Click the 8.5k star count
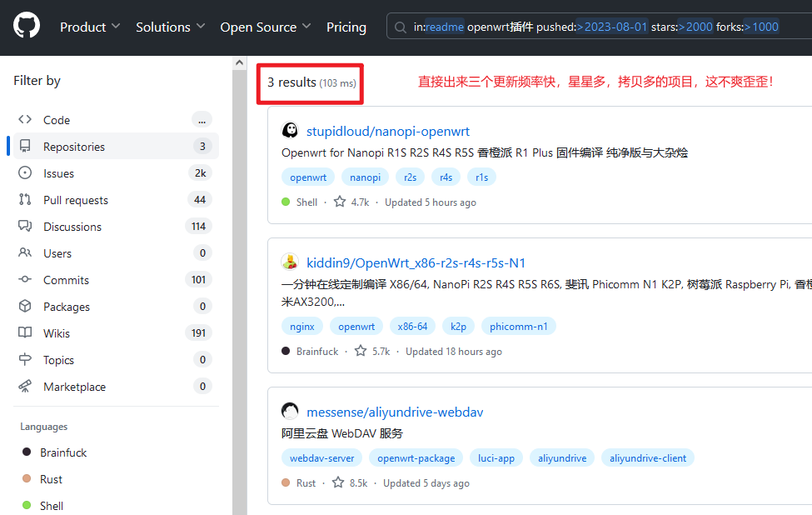This screenshot has height=515, width=812. point(358,482)
